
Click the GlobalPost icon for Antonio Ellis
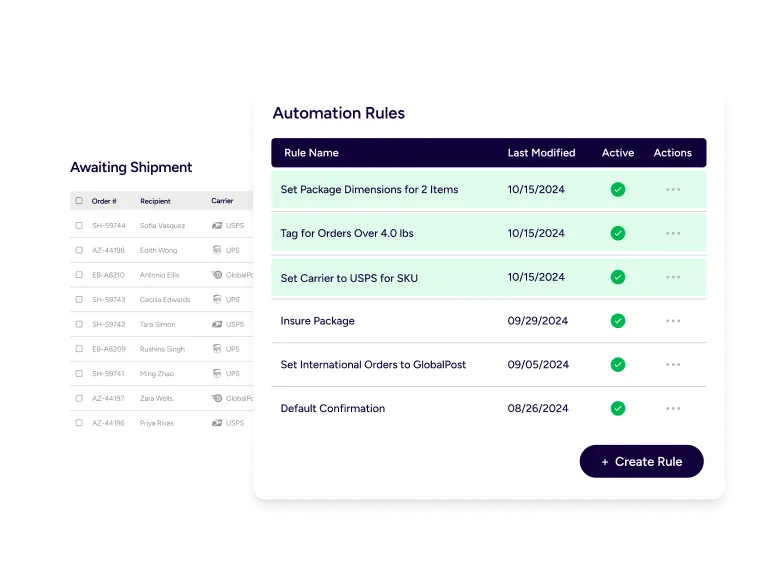tap(217, 275)
